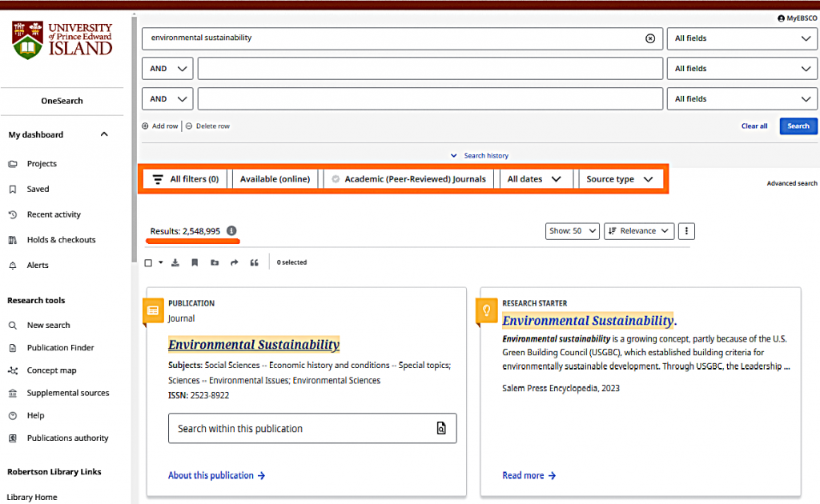Click the Publications authority icon
Image resolution: width=820 pixels, height=504 pixels.
click(13, 438)
